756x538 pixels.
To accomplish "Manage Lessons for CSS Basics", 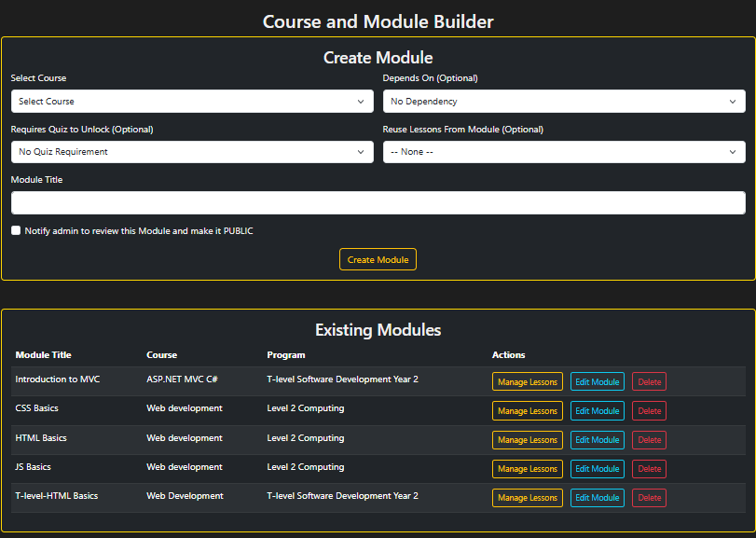I will [x=527, y=410].
